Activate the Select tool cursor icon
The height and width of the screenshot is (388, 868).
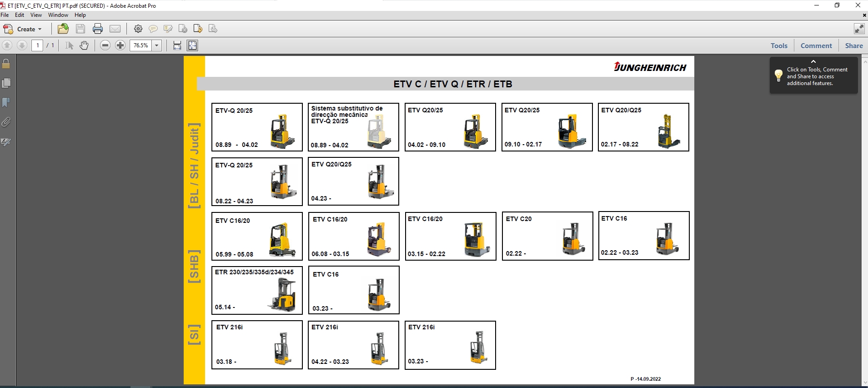point(69,45)
